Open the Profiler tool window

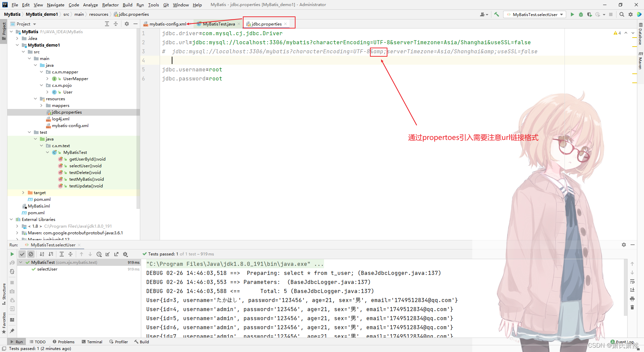[x=119, y=342]
